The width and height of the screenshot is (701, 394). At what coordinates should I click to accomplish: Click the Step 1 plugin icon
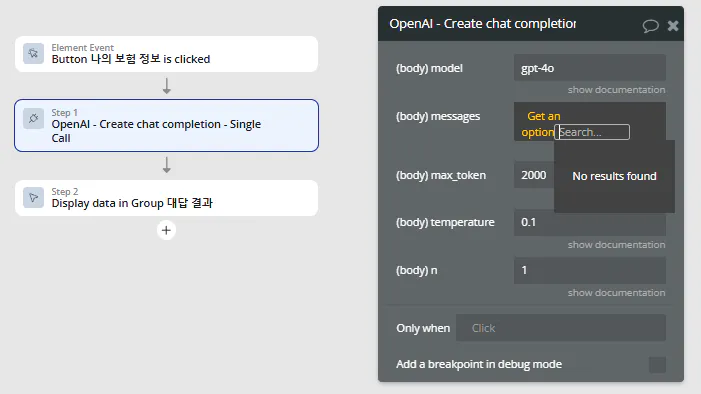34,119
